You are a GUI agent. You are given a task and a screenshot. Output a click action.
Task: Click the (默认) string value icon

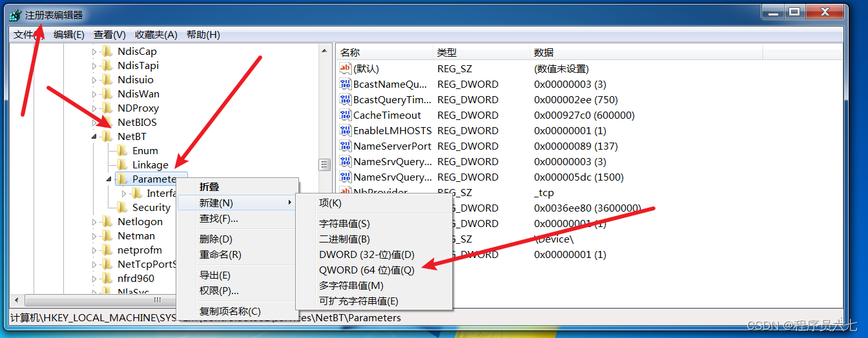[x=346, y=68]
